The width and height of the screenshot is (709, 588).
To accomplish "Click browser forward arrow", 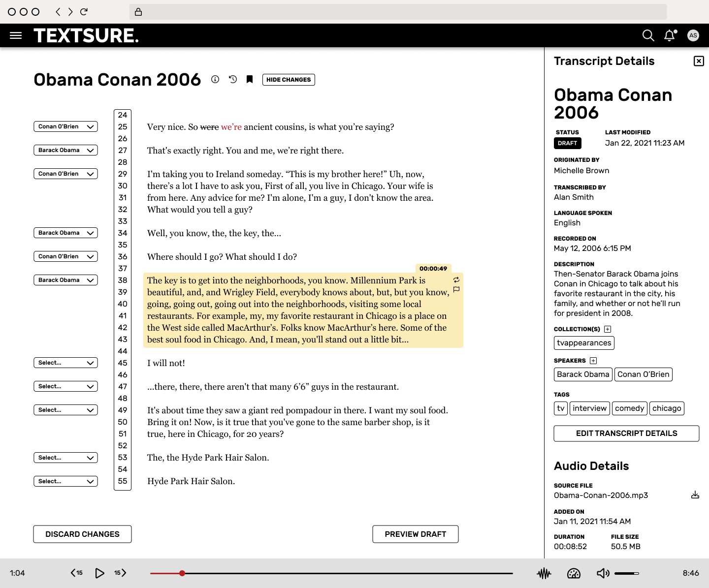I will tap(70, 12).
